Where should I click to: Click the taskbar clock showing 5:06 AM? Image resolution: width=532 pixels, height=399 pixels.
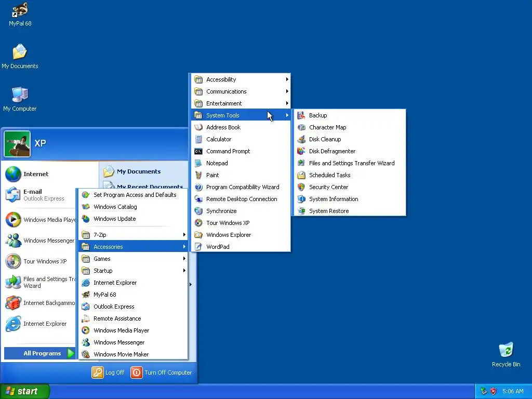tap(513, 392)
